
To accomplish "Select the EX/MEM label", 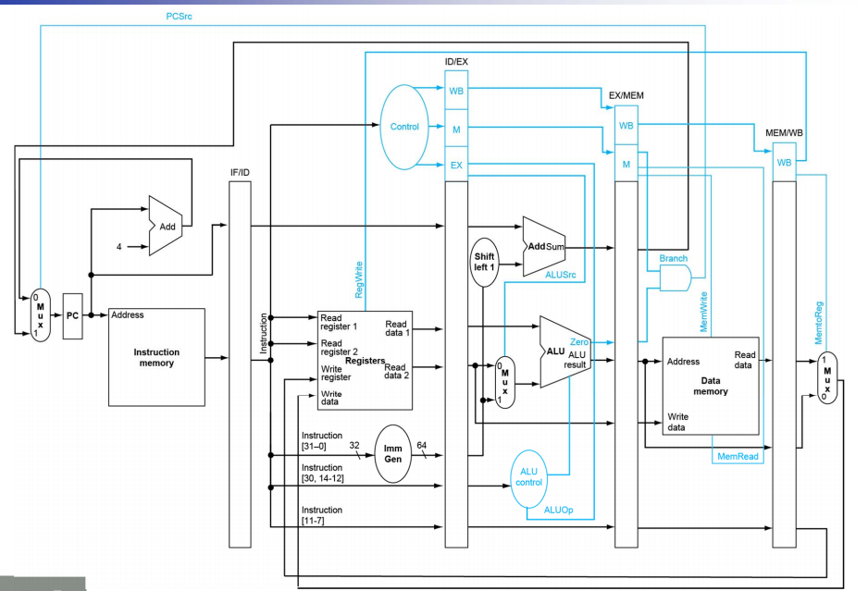I will pos(626,96).
